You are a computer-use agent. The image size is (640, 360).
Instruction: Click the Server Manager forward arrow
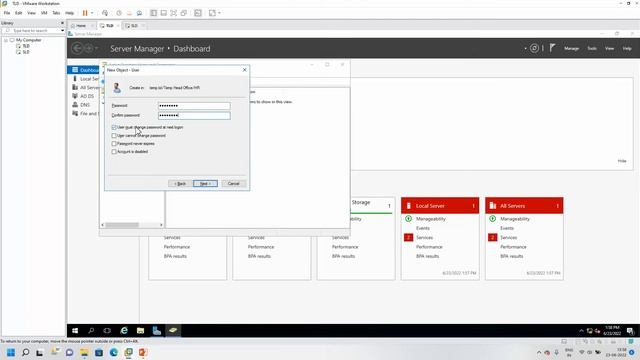[88, 49]
